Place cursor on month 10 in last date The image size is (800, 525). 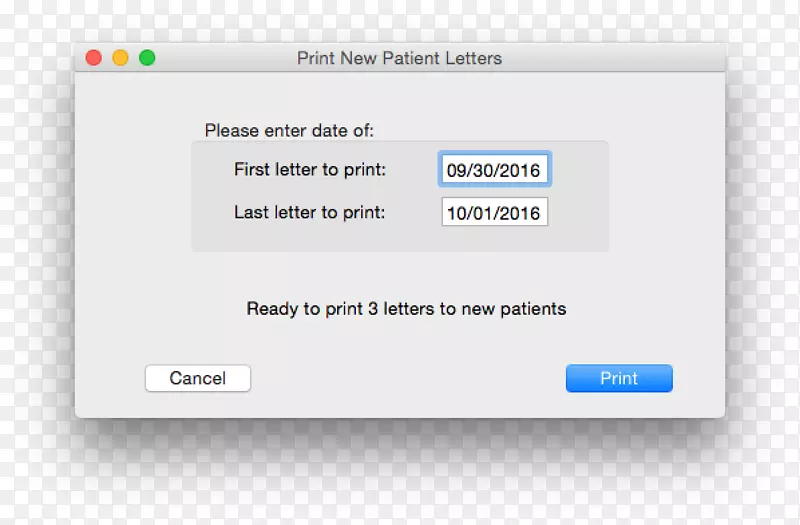tap(457, 214)
